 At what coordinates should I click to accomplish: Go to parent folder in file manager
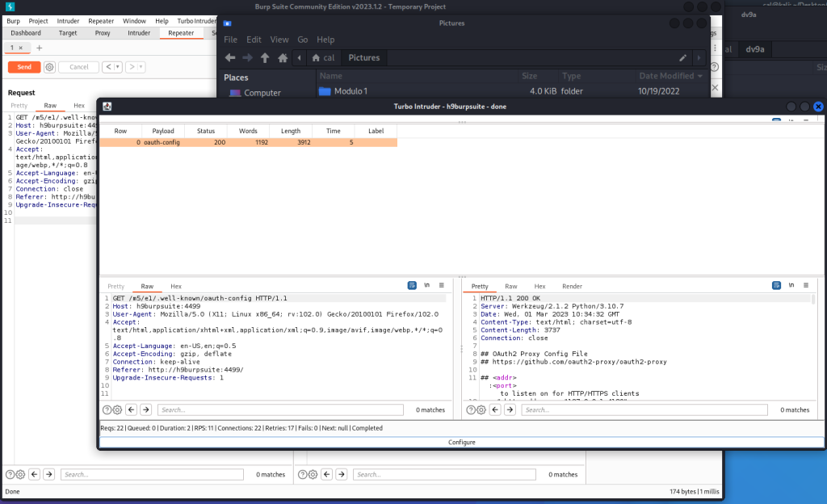[265, 58]
